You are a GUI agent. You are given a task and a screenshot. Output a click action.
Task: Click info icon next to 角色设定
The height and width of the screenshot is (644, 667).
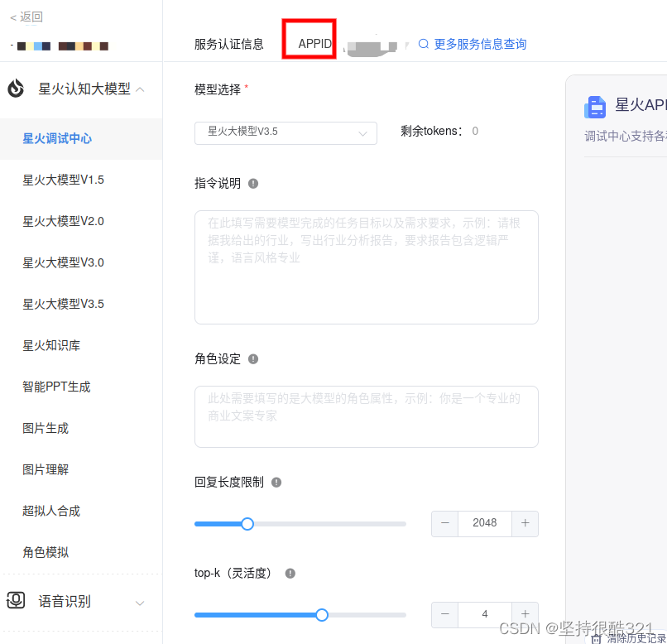tap(253, 359)
